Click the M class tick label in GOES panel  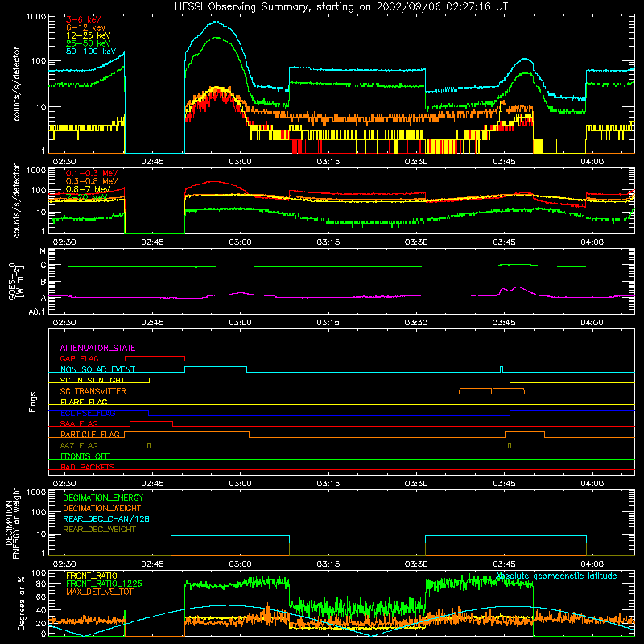pos(43,251)
